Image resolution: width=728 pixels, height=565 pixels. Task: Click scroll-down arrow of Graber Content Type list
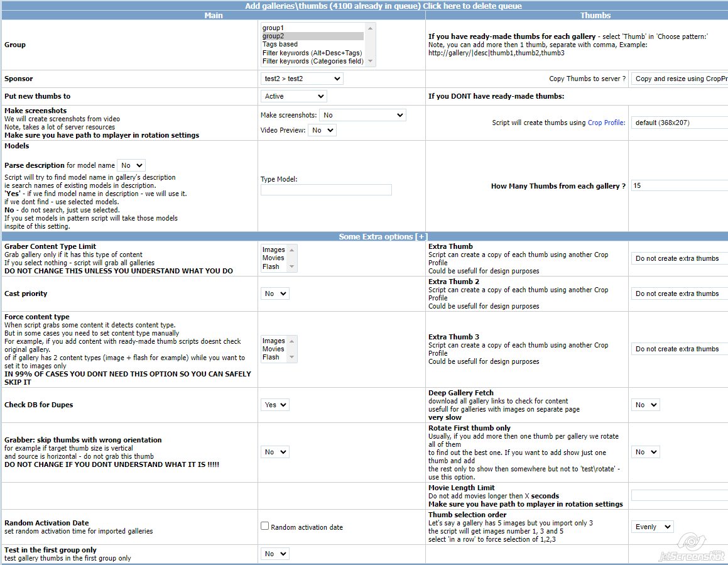tap(292, 266)
